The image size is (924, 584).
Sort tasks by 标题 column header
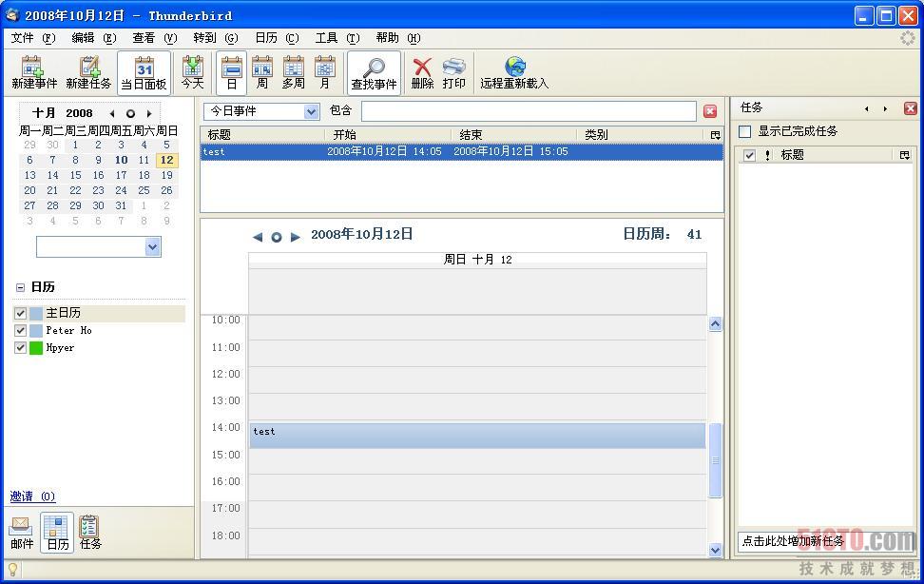click(x=836, y=155)
